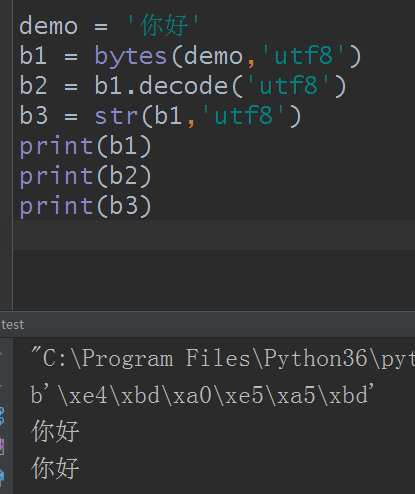Place cursor on the print(b1) line
This screenshot has height=494, width=415.
pos(86,146)
